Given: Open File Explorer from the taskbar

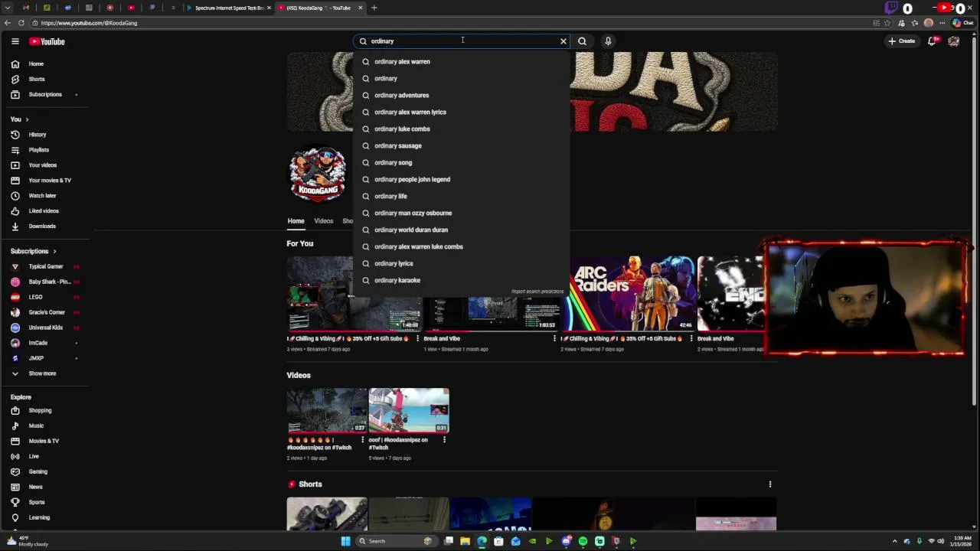Looking at the screenshot, I should point(465,541).
